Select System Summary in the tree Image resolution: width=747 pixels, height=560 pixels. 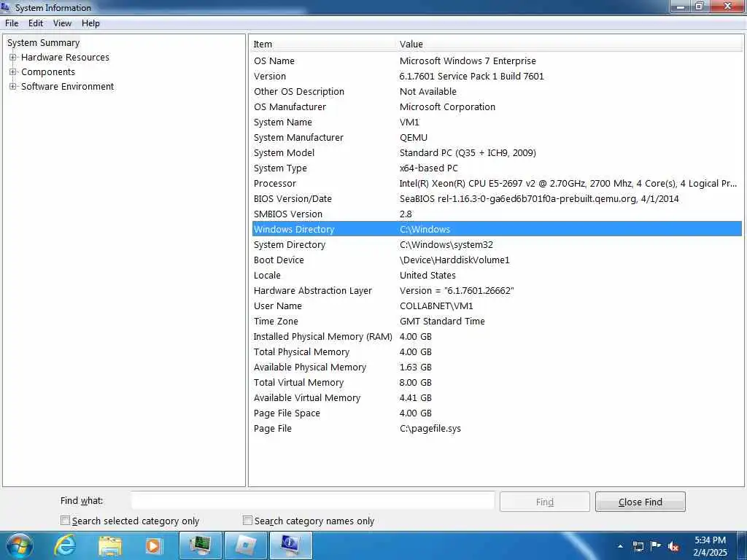tap(43, 43)
